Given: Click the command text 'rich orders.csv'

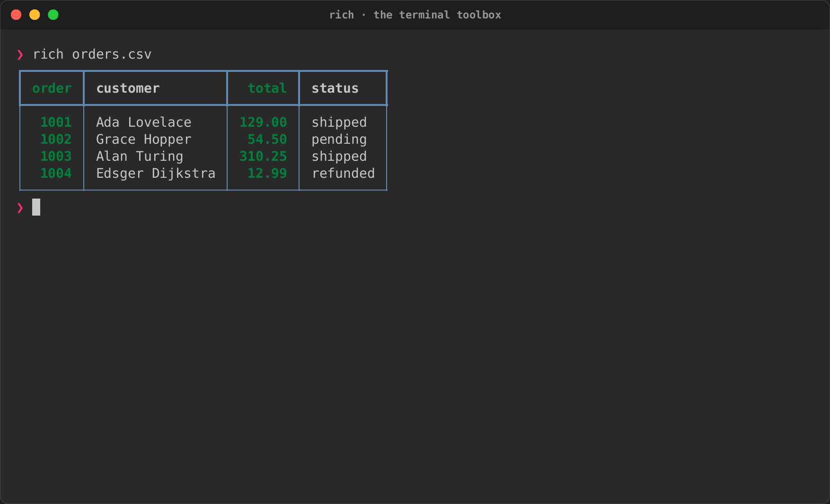Looking at the screenshot, I should (x=92, y=54).
